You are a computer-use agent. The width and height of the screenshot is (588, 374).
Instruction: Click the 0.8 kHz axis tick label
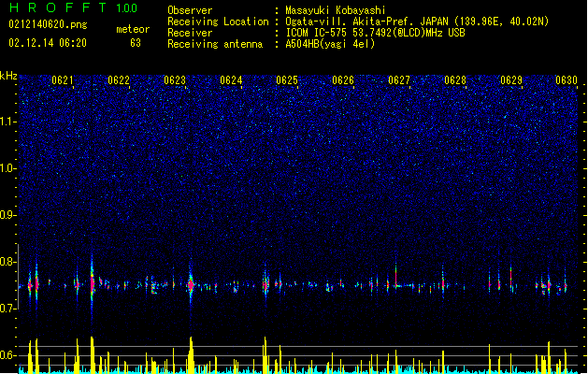coord(8,262)
